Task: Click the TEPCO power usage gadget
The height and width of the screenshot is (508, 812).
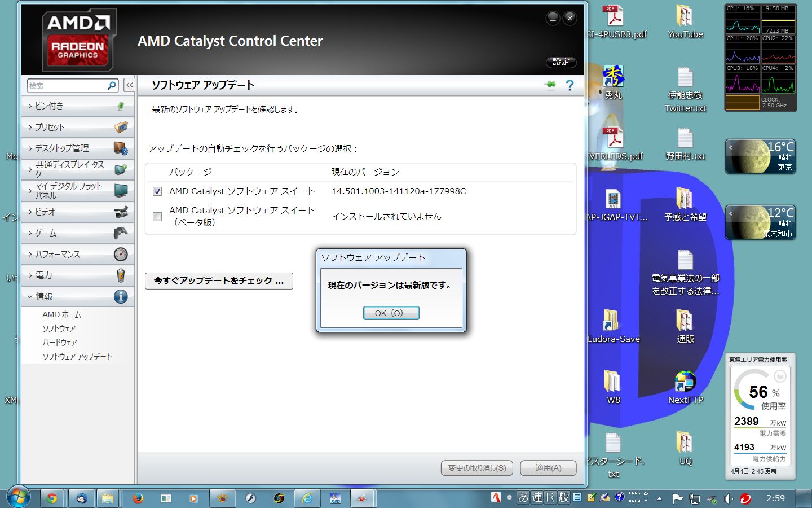Action: tap(760, 417)
